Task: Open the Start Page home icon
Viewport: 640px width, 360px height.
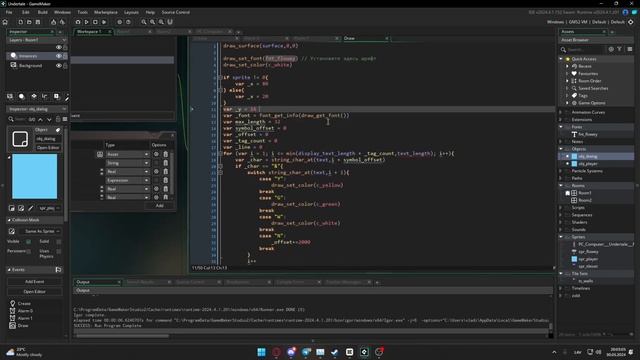Action: tap(5, 22)
